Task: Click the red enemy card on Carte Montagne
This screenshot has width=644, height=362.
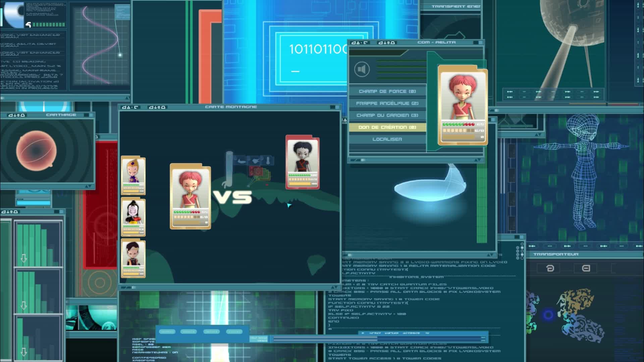Action: (x=303, y=162)
